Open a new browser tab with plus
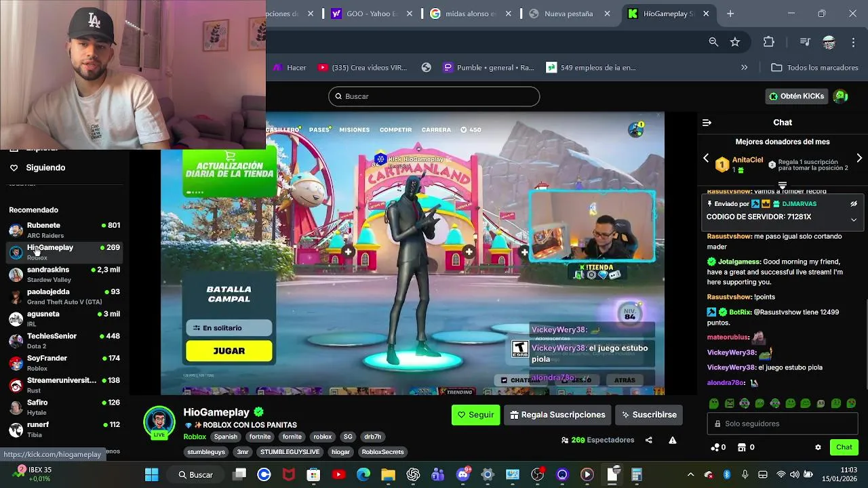 pyautogui.click(x=730, y=14)
